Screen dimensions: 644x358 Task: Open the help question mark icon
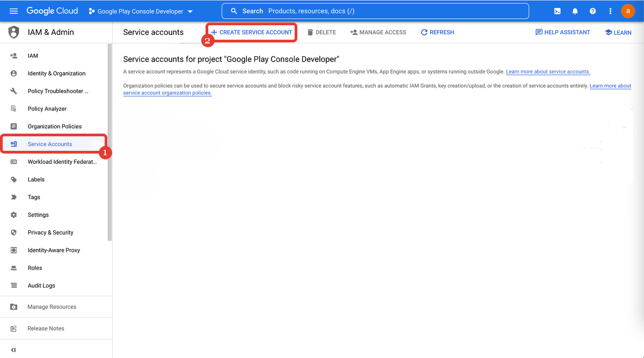click(592, 11)
